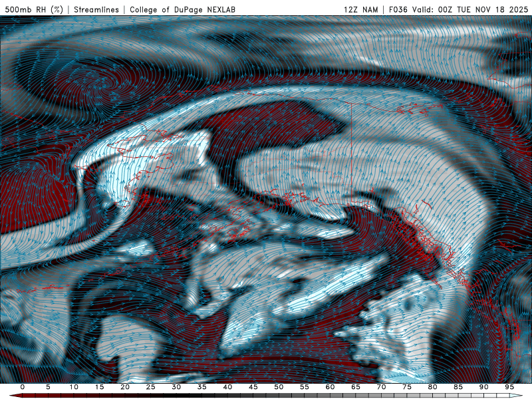
Task: Click the "Valid: 00Z TUE NOV 18 2025" text
Action: pyautogui.click(x=470, y=9)
